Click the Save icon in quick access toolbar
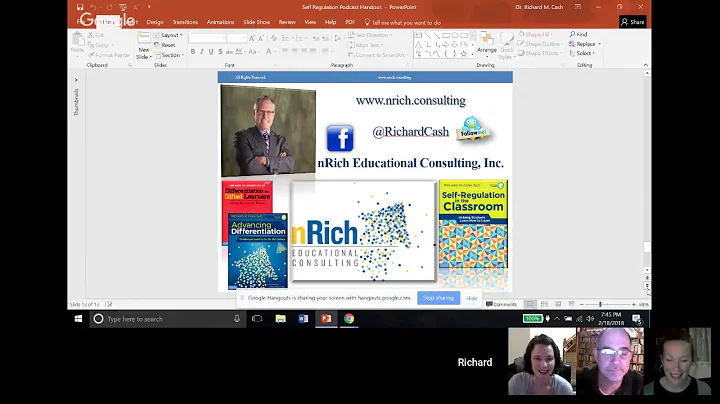The width and height of the screenshot is (720, 404). [x=80, y=7]
